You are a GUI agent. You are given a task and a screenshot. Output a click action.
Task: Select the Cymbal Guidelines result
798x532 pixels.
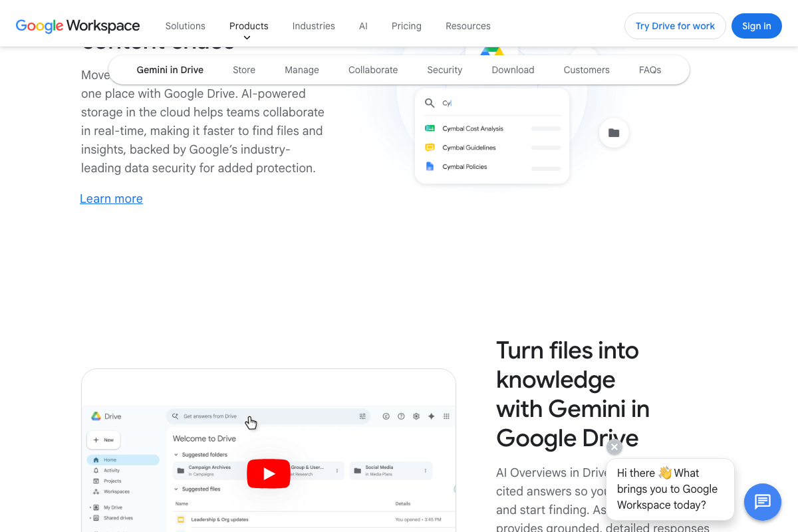492,148
